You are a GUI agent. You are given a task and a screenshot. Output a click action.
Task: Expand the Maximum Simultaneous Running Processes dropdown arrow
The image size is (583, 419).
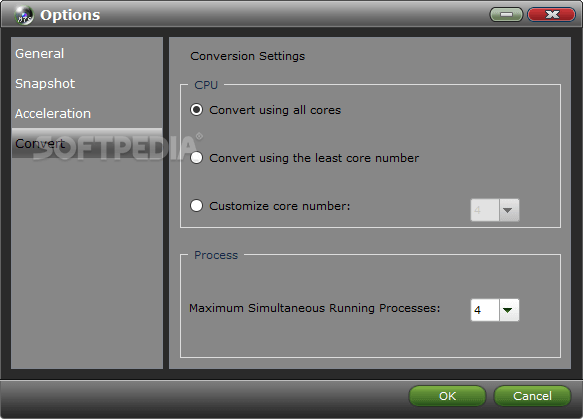point(509,310)
